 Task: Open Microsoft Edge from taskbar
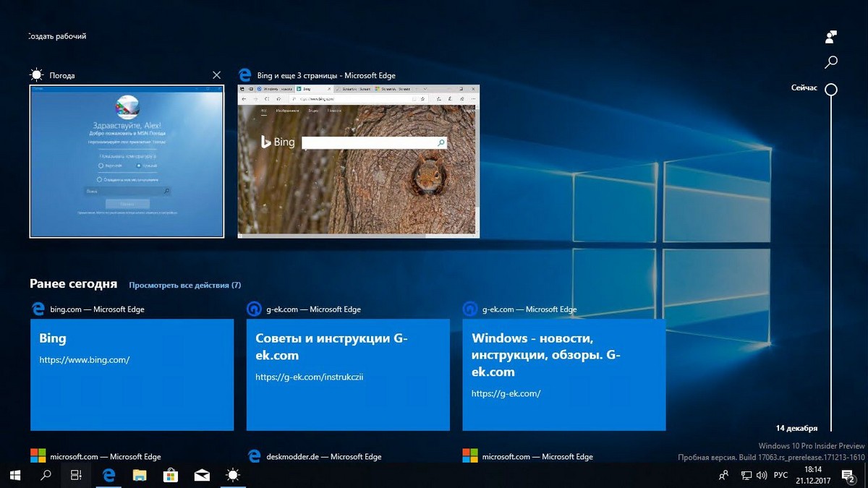[109, 475]
